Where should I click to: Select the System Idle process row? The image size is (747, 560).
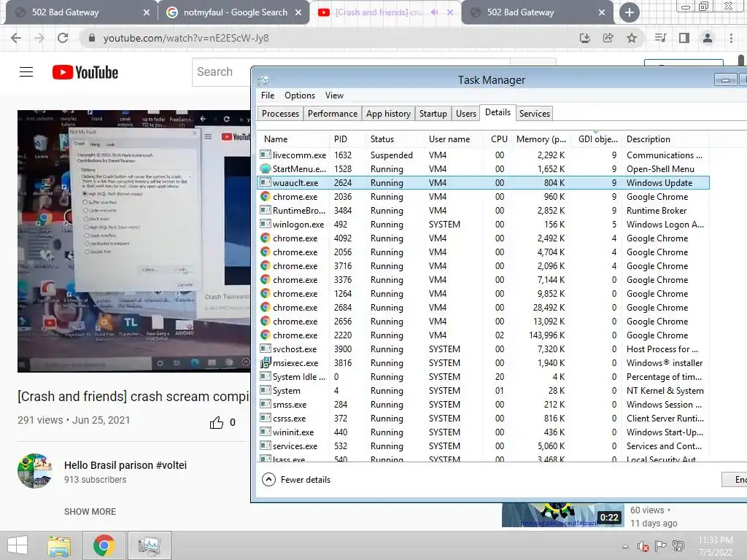(x=483, y=377)
